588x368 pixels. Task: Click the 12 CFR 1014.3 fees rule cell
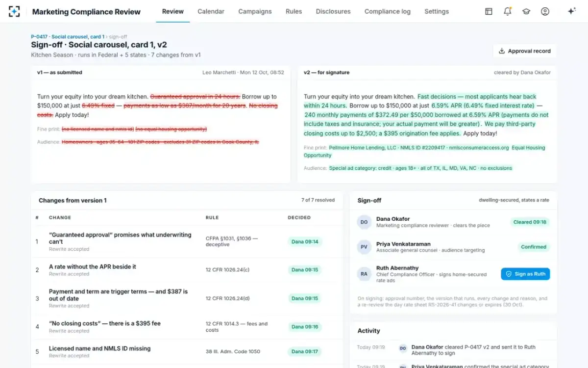pos(237,327)
